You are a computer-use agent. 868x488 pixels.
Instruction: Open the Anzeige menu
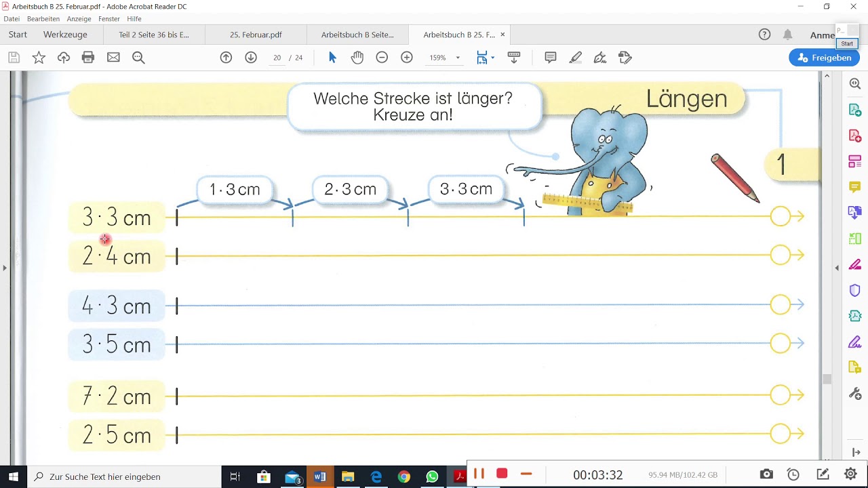coord(79,19)
